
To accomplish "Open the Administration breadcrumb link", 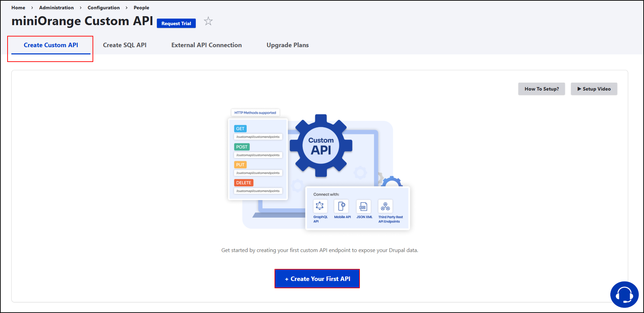I will point(56,8).
